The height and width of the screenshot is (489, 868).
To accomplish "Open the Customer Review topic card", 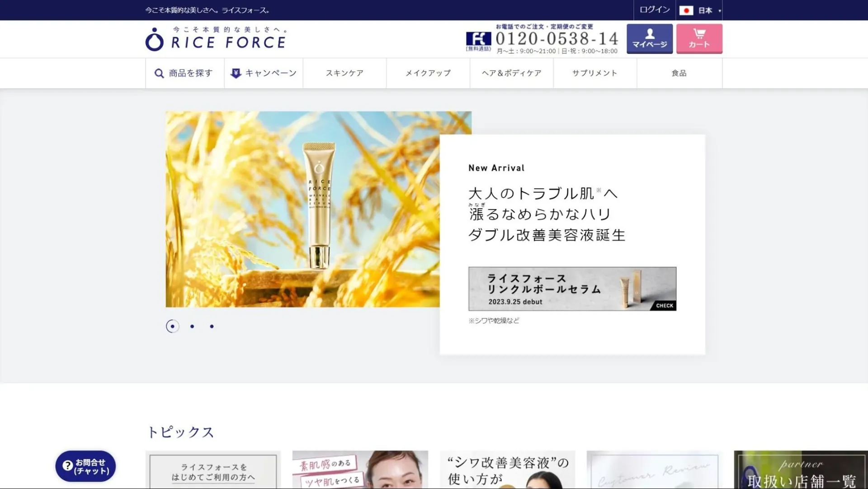I will [654, 470].
